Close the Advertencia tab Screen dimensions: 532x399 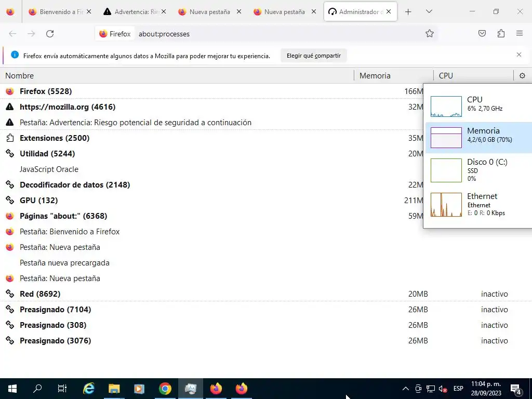tap(164, 12)
